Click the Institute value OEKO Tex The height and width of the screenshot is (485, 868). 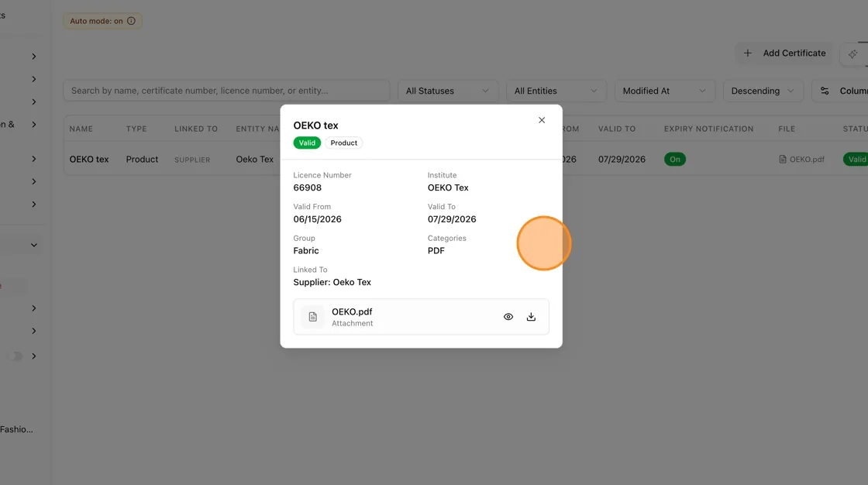pos(448,187)
